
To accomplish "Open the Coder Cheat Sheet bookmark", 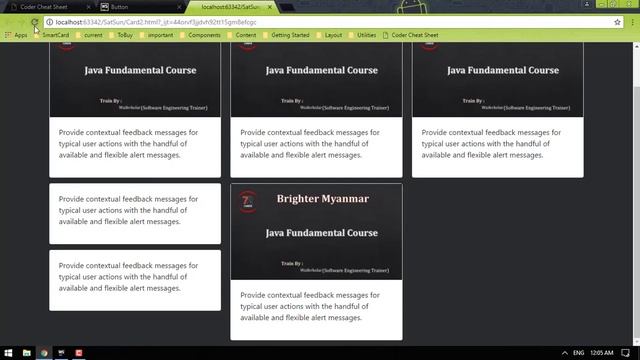I will point(411,35).
